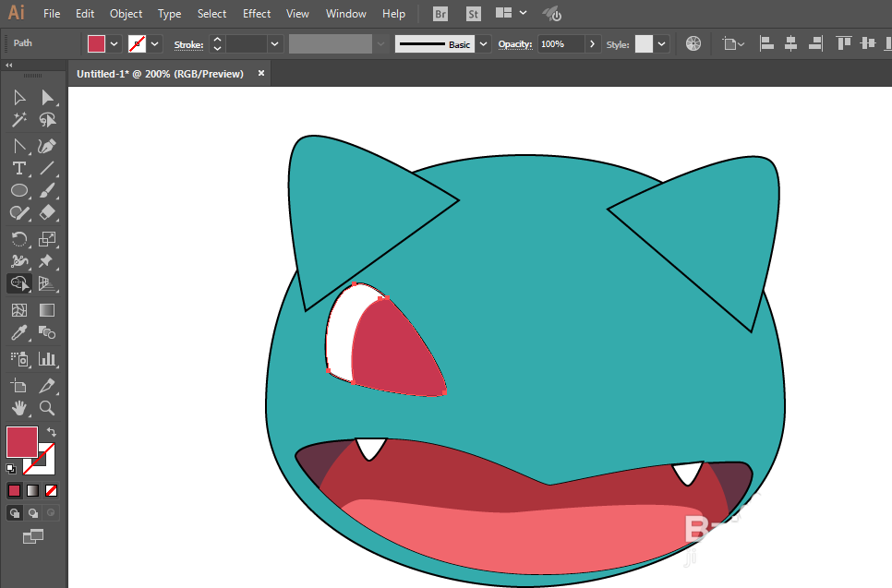Viewport: 892px width, 588px height.
Task: Select the Type tool
Action: click(18, 168)
